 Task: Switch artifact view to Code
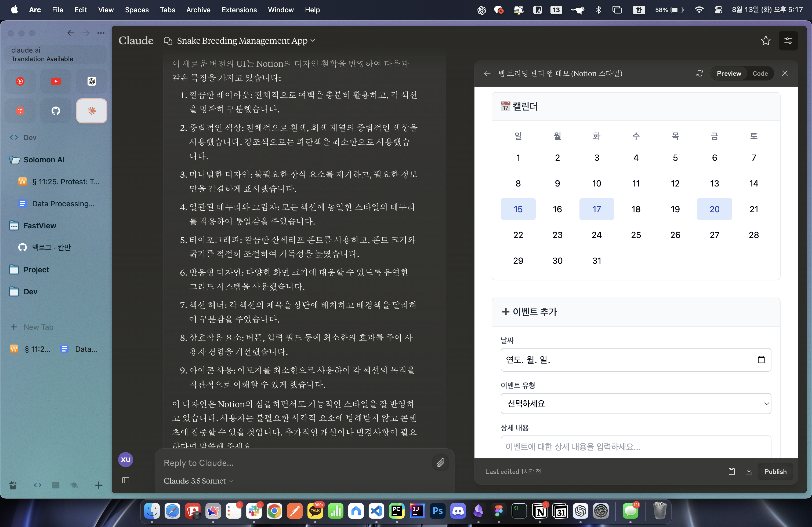[760, 73]
